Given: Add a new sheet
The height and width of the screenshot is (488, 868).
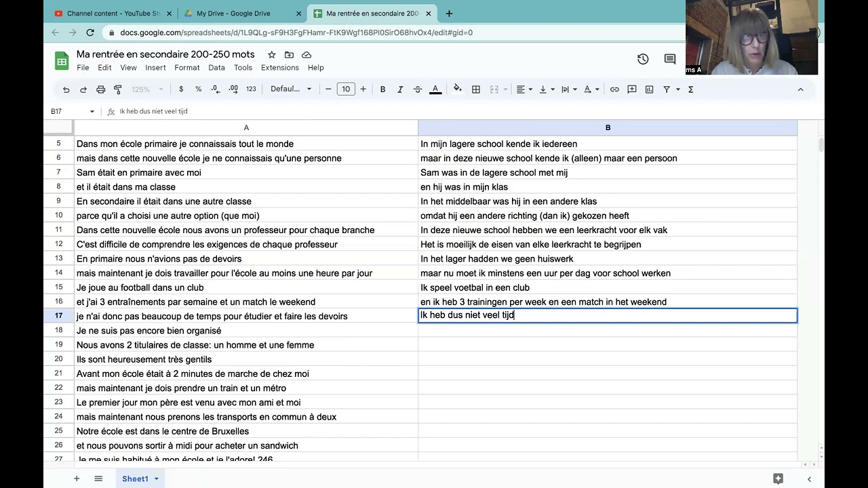Looking at the screenshot, I should coord(77,479).
